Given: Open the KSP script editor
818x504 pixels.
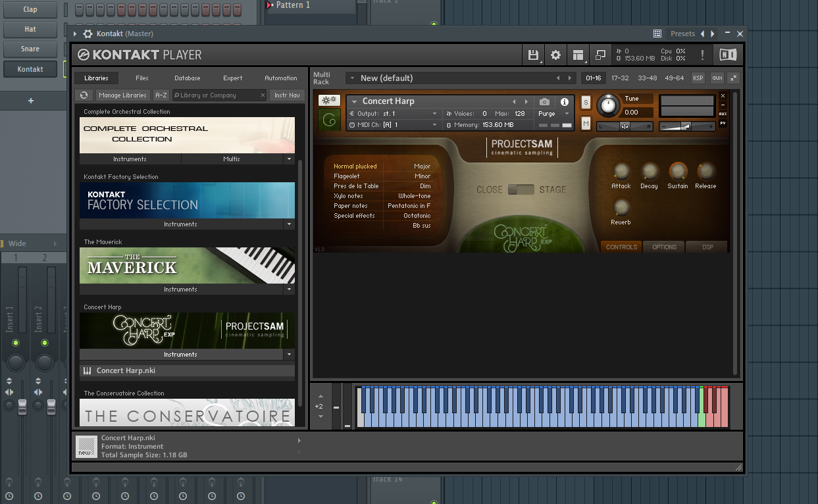Looking at the screenshot, I should (x=698, y=78).
